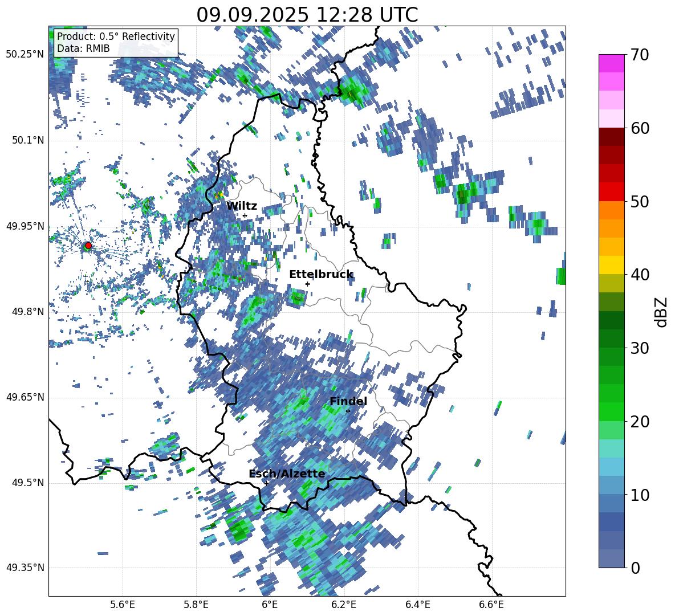Click the 49.95°N latitude label
675x616 pixels.
25,226
